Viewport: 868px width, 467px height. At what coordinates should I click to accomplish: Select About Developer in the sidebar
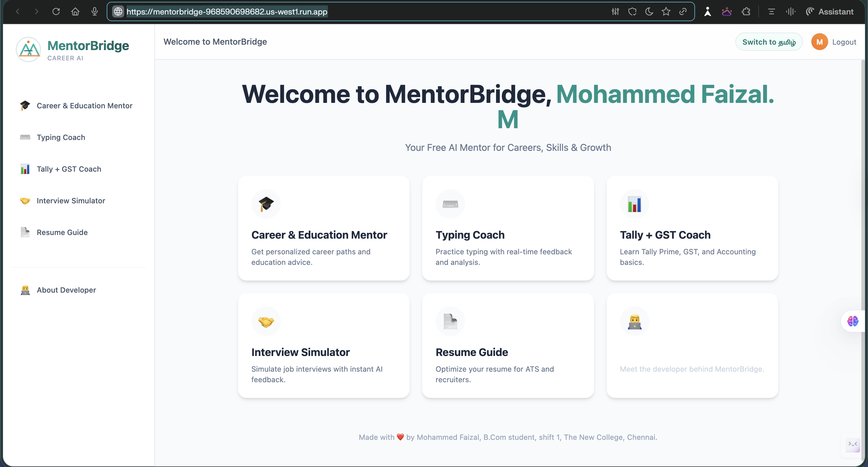click(x=66, y=290)
